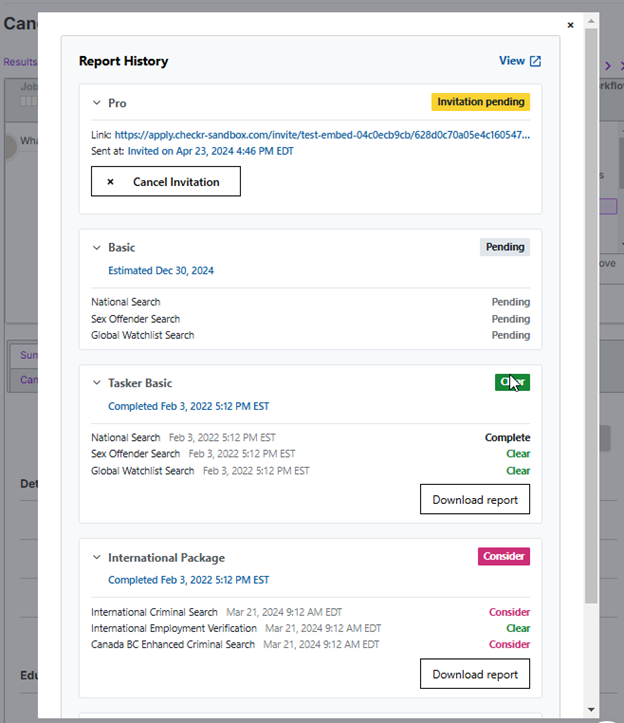624x723 pixels.
Task: Click the International Package title
Action: click(166, 558)
